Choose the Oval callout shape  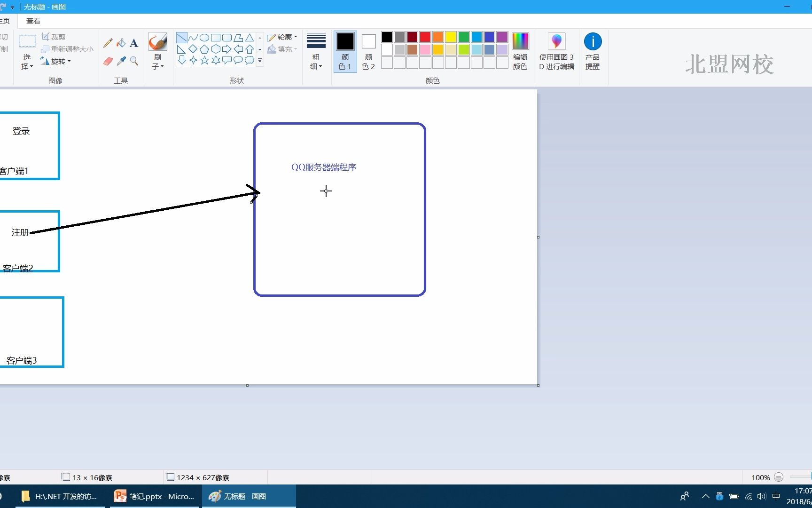(238, 60)
